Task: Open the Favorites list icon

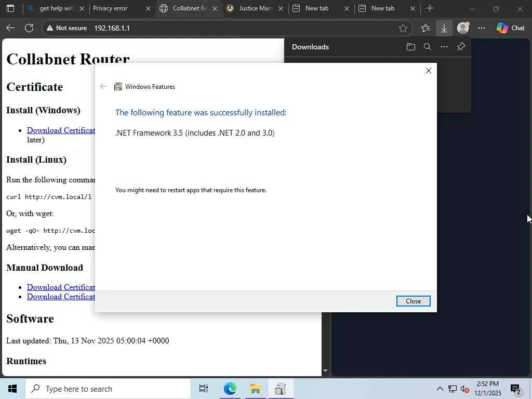Action: (425, 28)
